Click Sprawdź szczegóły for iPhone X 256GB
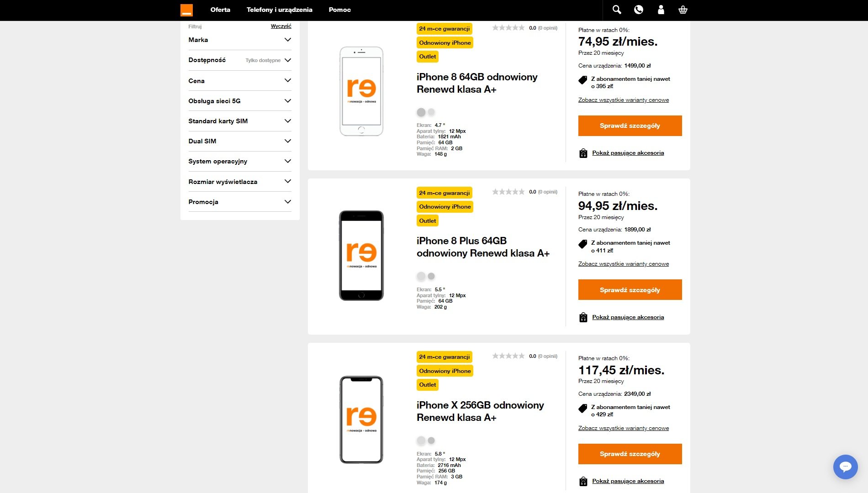The image size is (868, 493). click(630, 454)
